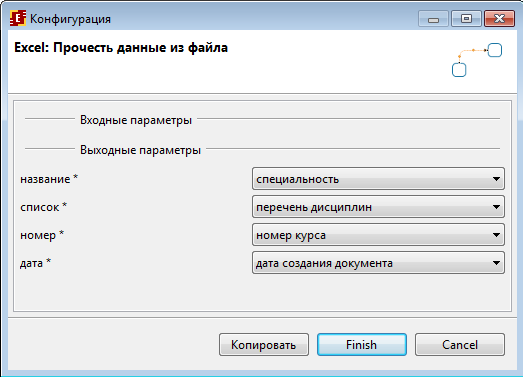
Task: Click the lower process node icon in banner
Action: point(459,70)
